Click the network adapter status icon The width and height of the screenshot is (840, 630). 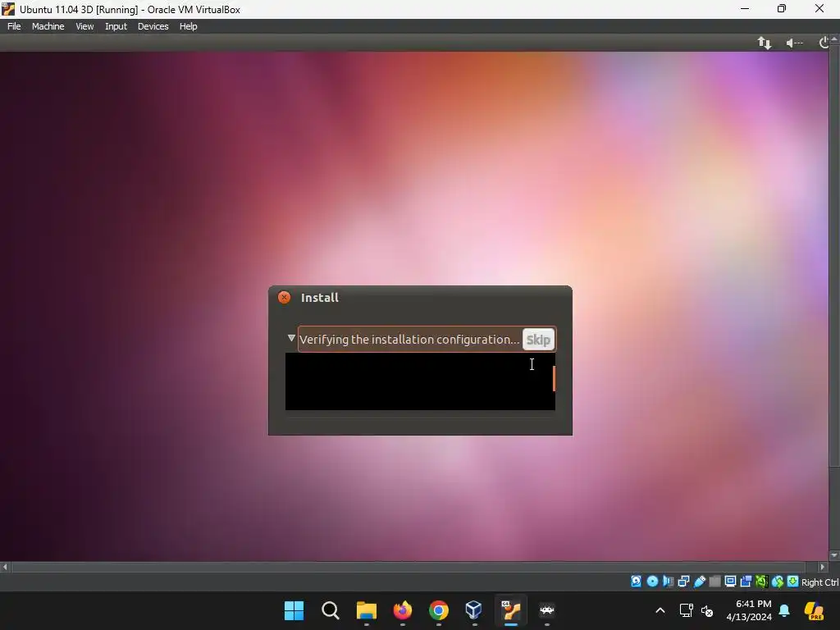tap(683, 582)
